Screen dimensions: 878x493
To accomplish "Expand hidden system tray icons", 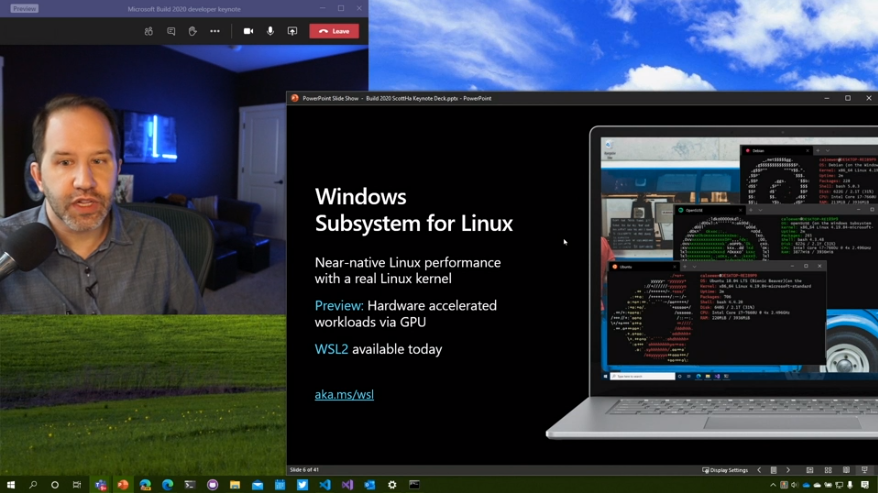I will 773,485.
